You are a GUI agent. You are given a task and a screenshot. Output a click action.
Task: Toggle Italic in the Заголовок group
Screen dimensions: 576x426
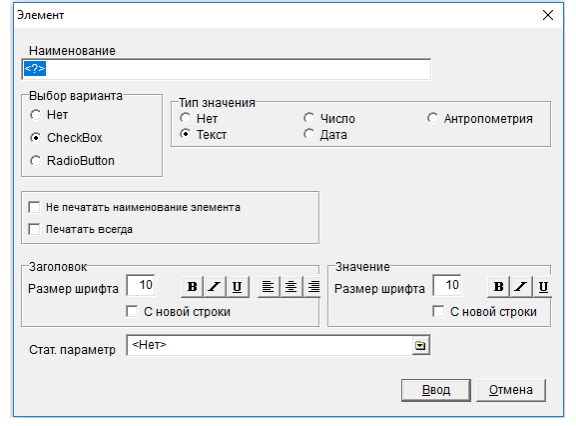[215, 287]
